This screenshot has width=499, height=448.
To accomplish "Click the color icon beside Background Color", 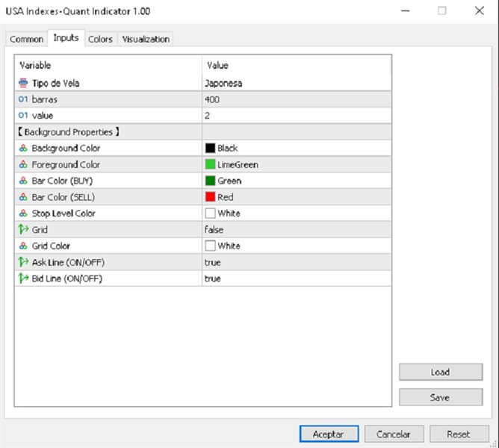I will coord(23,149).
